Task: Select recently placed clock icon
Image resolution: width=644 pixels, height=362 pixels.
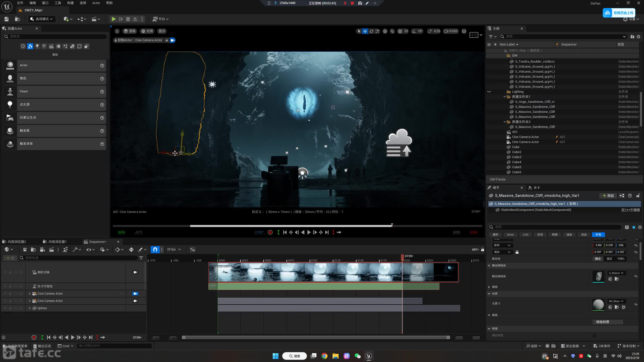Action: [x=23, y=46]
